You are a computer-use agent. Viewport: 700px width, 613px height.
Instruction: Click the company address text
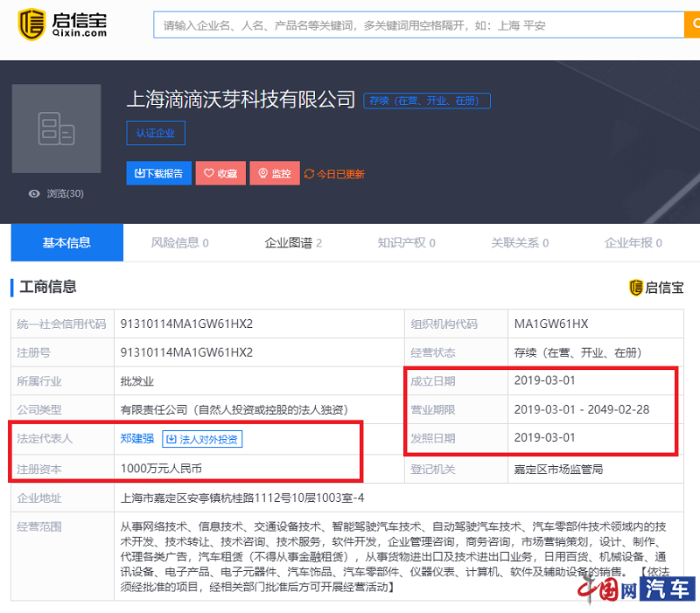click(x=242, y=498)
